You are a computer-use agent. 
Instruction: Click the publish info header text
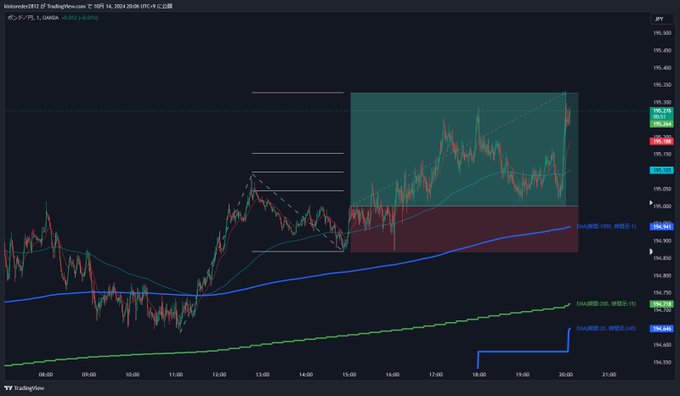point(88,6)
